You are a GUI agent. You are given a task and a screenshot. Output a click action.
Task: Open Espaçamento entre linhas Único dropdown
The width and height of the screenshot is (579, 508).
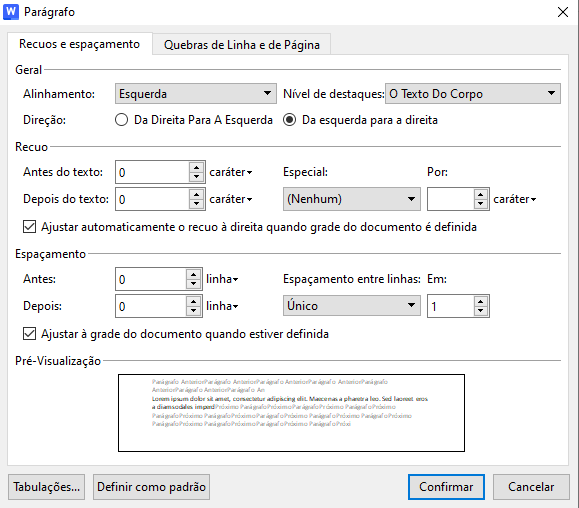[x=352, y=306]
